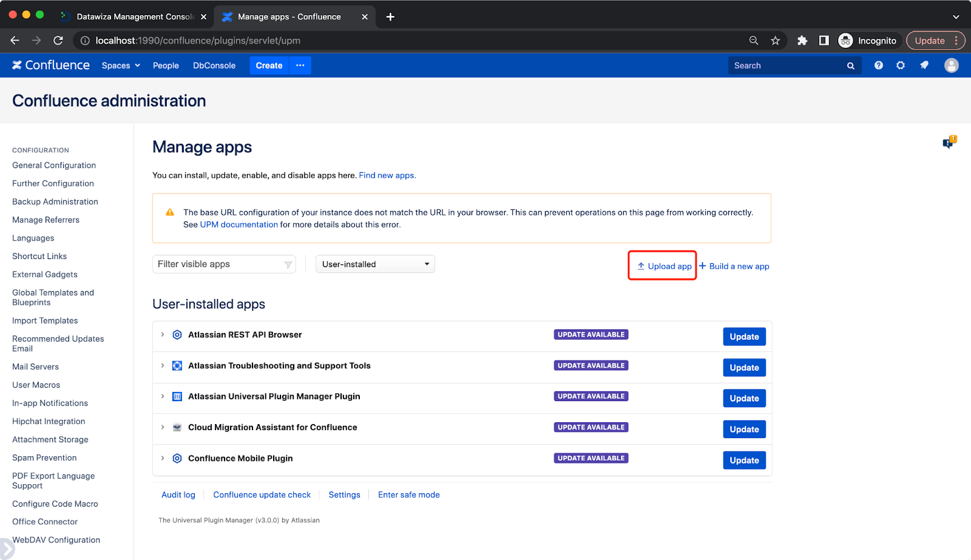Viewport: 971px width, 560px height.
Task: Click the Create button
Action: 269,66
